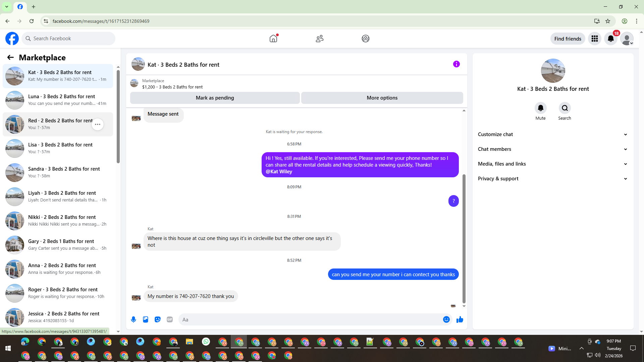This screenshot has width=644, height=362.
Task: Search within the conversation
Action: (565, 108)
